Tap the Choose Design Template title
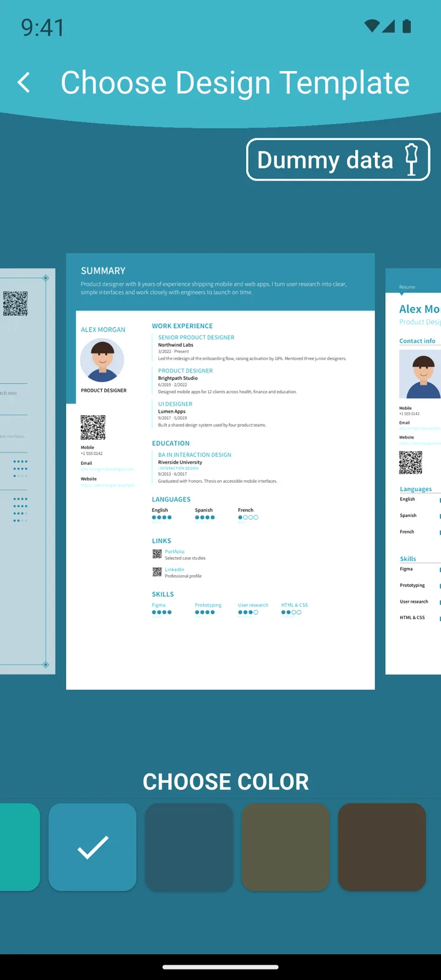Screen dimensions: 441x980 tap(235, 83)
